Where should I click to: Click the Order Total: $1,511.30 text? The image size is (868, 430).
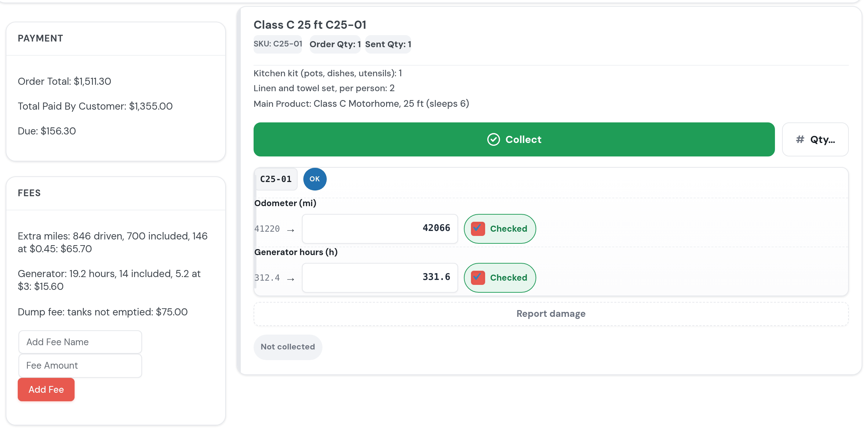click(64, 82)
